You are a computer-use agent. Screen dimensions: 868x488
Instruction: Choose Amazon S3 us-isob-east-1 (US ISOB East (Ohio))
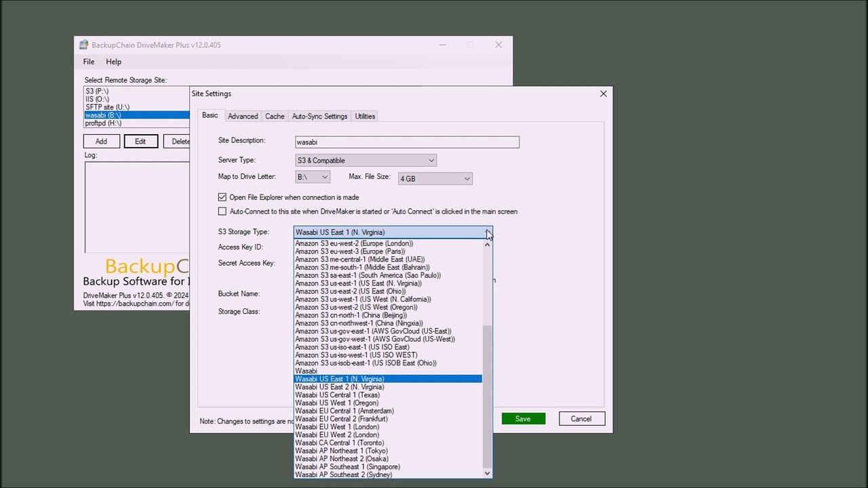[388, 363]
